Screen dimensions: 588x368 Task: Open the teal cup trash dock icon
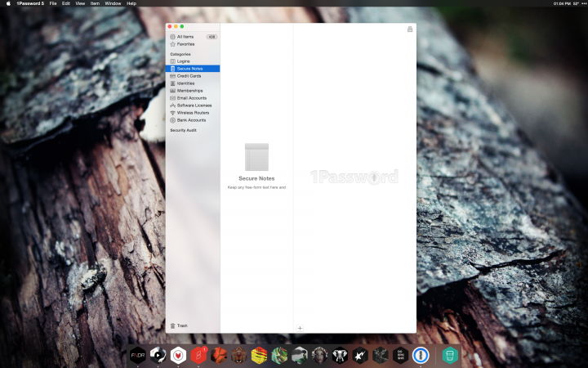pyautogui.click(x=450, y=355)
